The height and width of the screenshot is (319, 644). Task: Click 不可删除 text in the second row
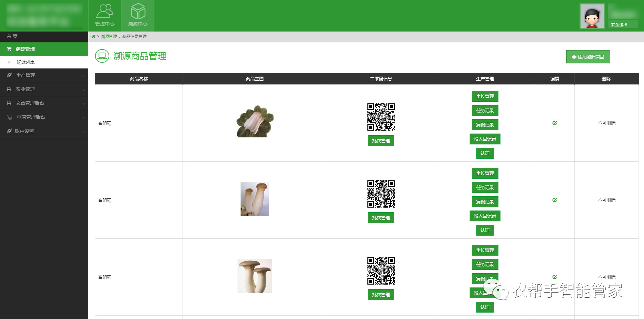click(607, 200)
